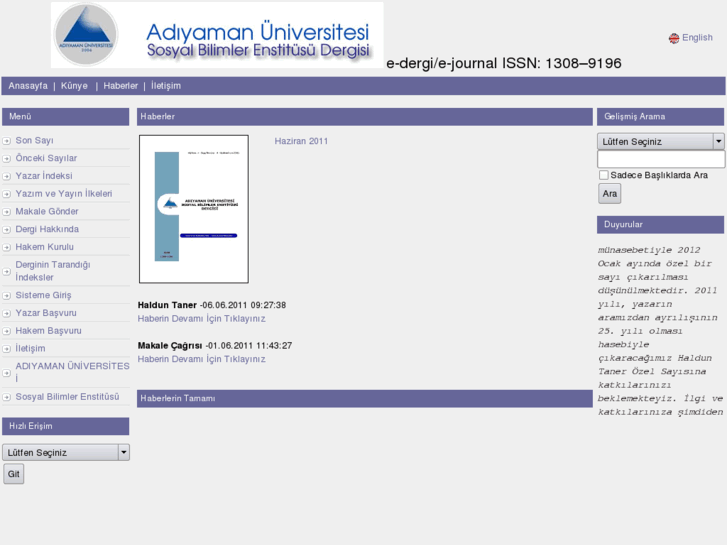
Task: Click the Ara search button
Action: coord(609,193)
